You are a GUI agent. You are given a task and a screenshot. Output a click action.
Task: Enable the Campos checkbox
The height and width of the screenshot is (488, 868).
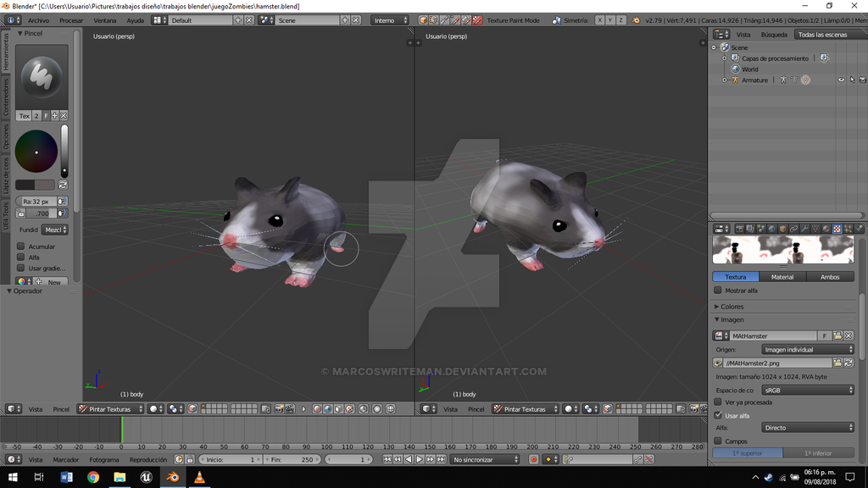(718, 441)
